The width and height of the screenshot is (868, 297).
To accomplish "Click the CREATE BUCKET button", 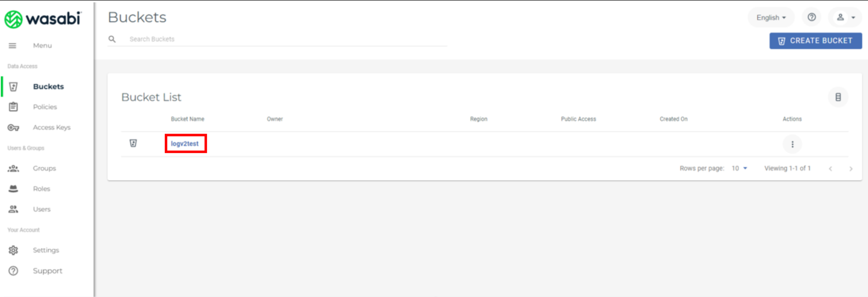I will (815, 41).
